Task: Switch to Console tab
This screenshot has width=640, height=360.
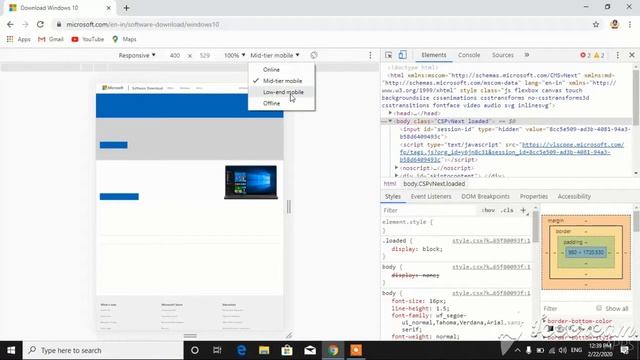Action: click(469, 55)
